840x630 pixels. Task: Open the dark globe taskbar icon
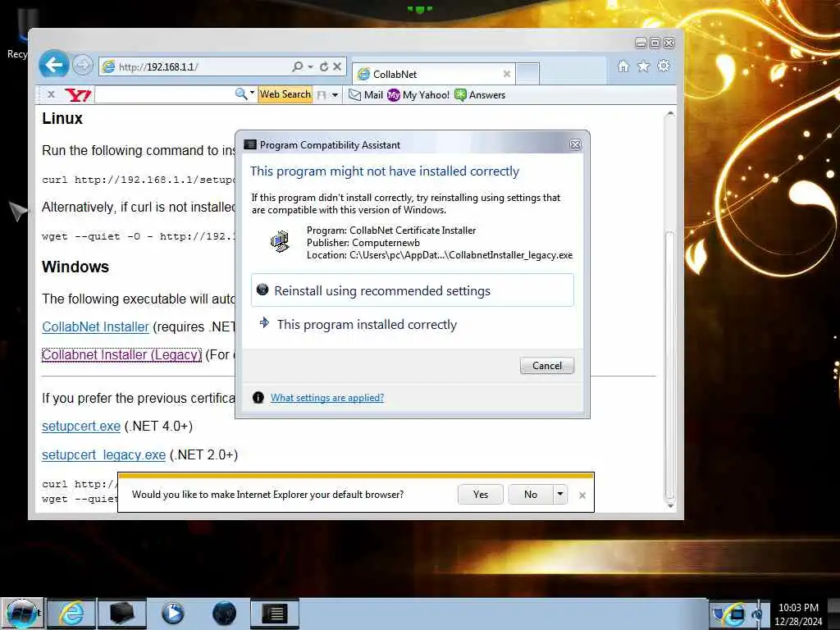point(224,614)
